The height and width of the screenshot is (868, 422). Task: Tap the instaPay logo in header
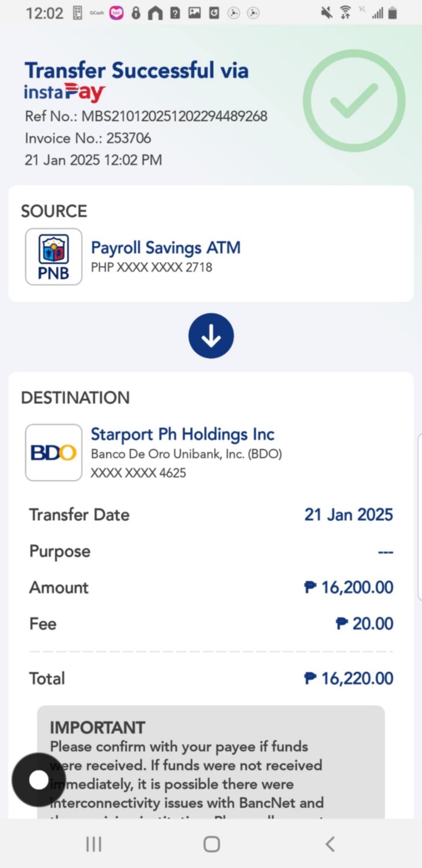64,92
